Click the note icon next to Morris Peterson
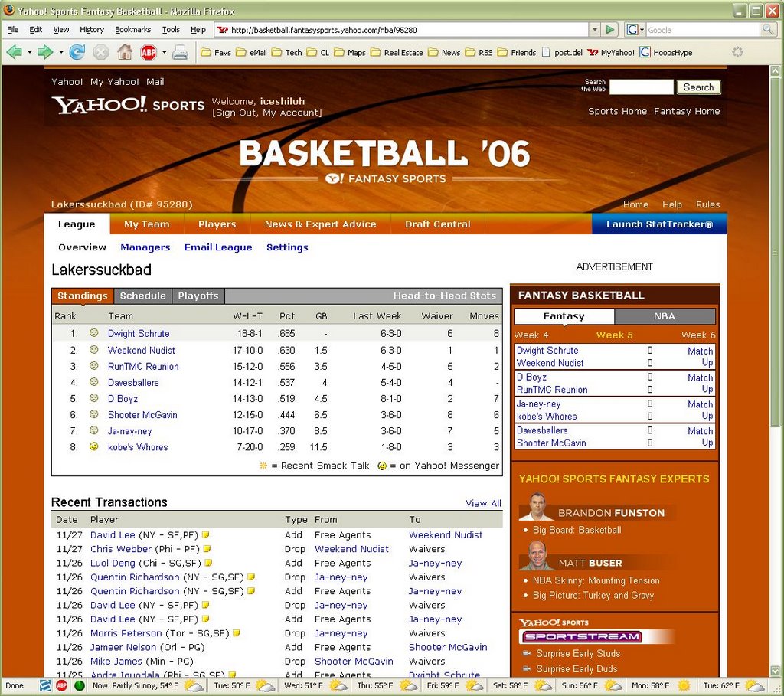The height and width of the screenshot is (696, 784). 237,632
